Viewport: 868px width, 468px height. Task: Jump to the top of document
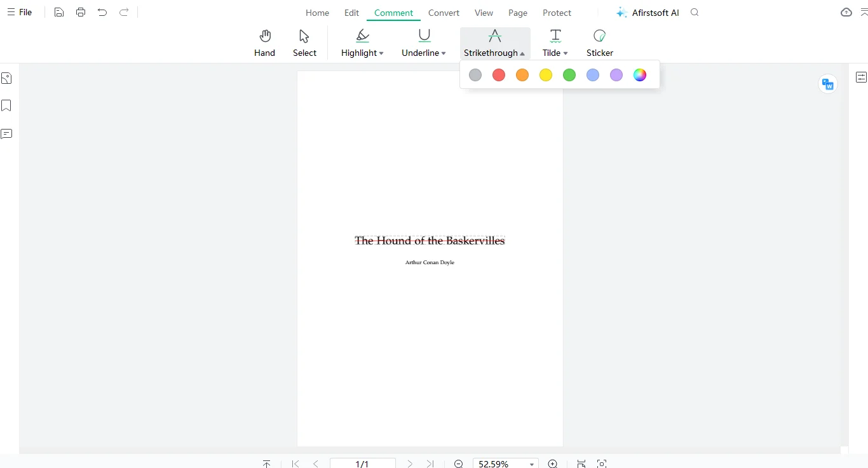click(267, 464)
